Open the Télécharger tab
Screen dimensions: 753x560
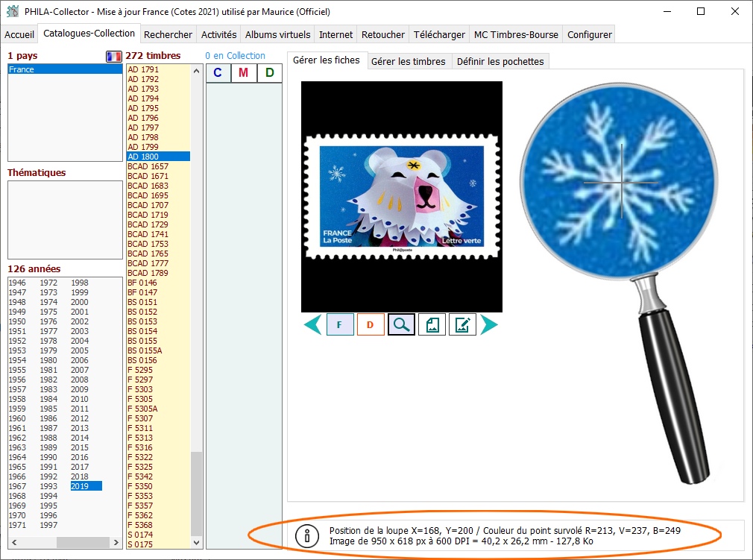[439, 34]
